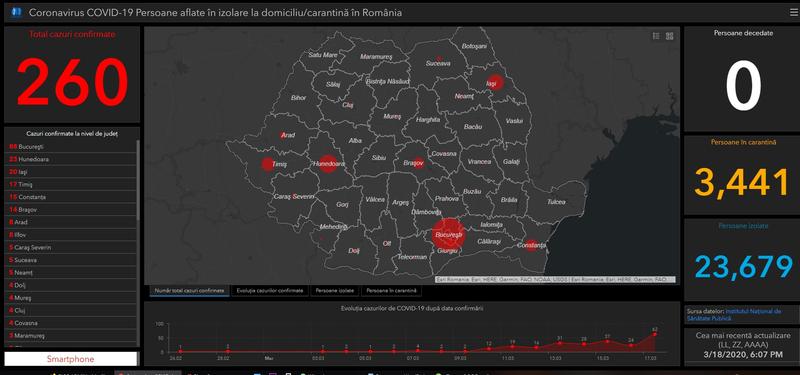Viewport: 800px width, 375px height.
Task: Switch to Evoluția cazurilor confirmate tab
Action: [x=270, y=291]
